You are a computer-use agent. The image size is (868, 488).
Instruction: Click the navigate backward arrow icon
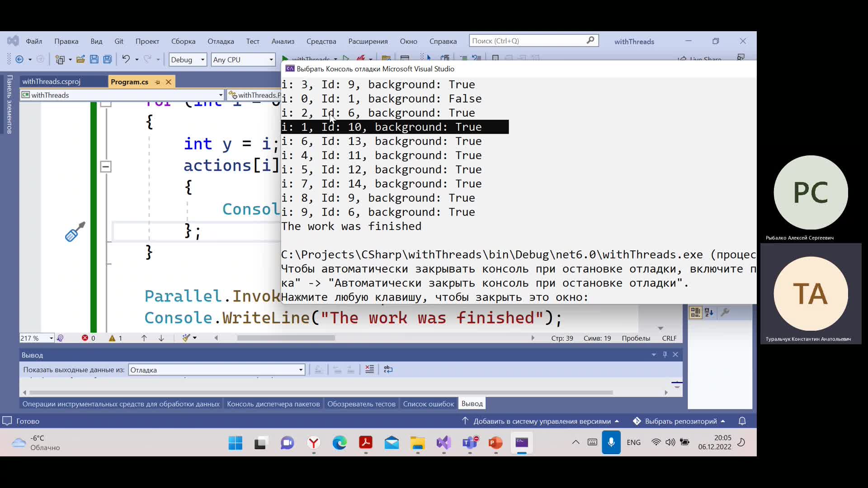pos(19,59)
